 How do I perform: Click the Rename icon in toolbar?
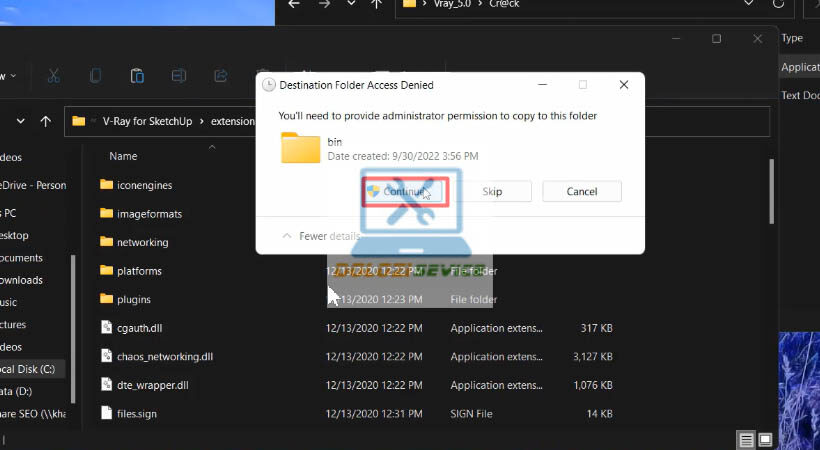click(x=179, y=76)
